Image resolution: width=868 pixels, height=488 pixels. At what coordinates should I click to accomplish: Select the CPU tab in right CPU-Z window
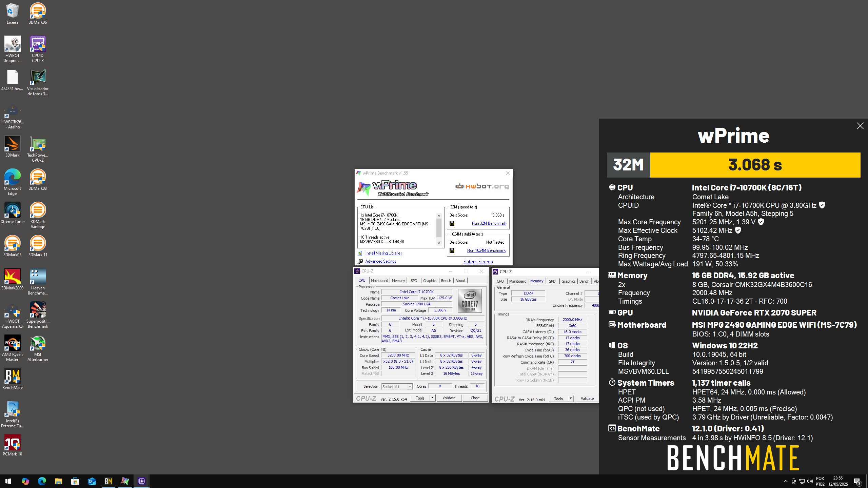tap(500, 281)
